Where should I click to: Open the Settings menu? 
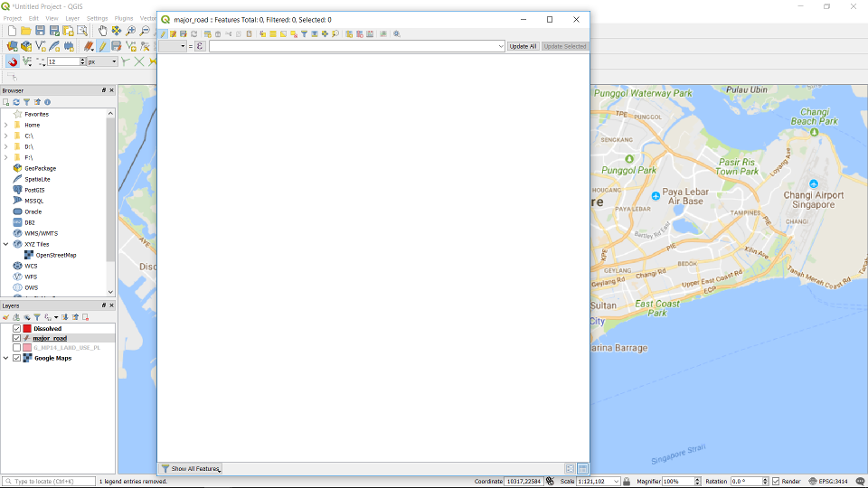97,18
